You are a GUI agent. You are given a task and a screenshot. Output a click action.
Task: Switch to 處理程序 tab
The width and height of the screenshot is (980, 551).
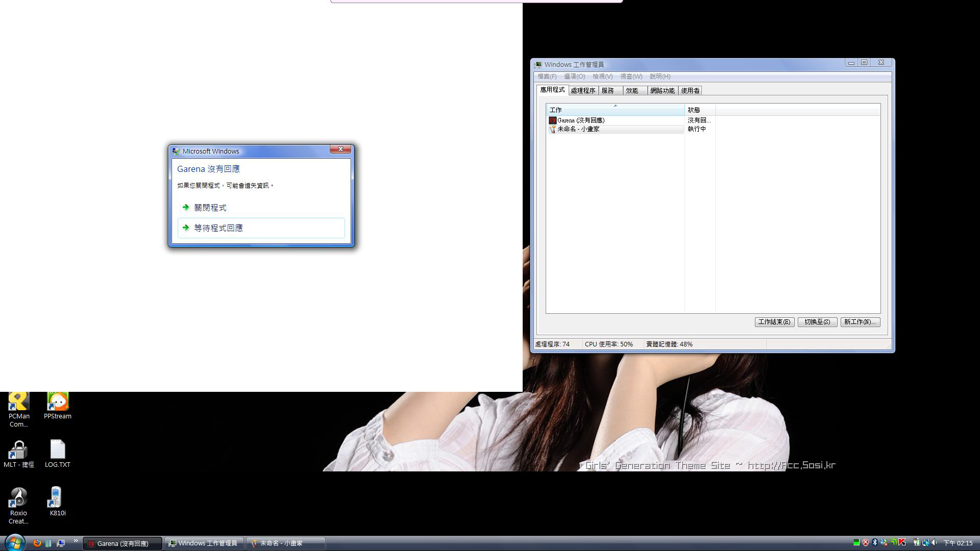[583, 91]
